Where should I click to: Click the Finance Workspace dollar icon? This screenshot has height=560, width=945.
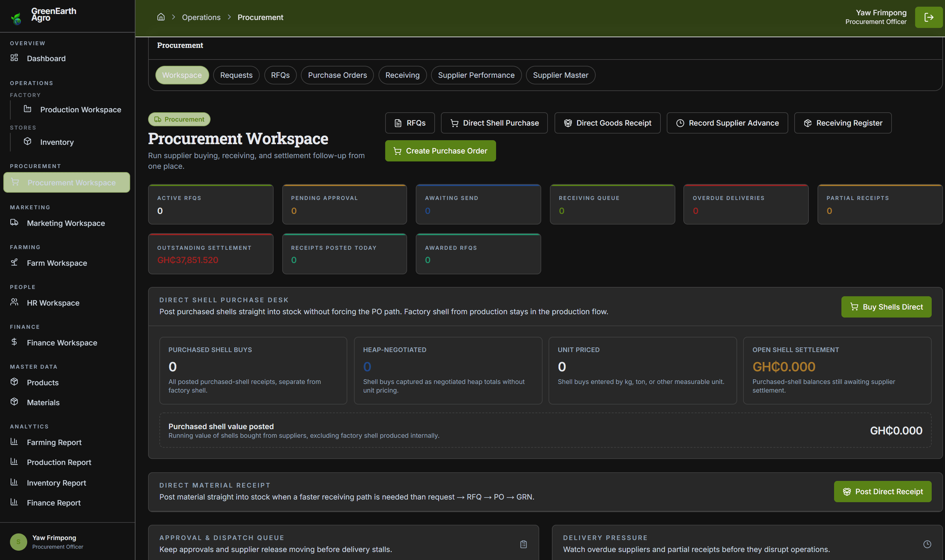tap(14, 342)
